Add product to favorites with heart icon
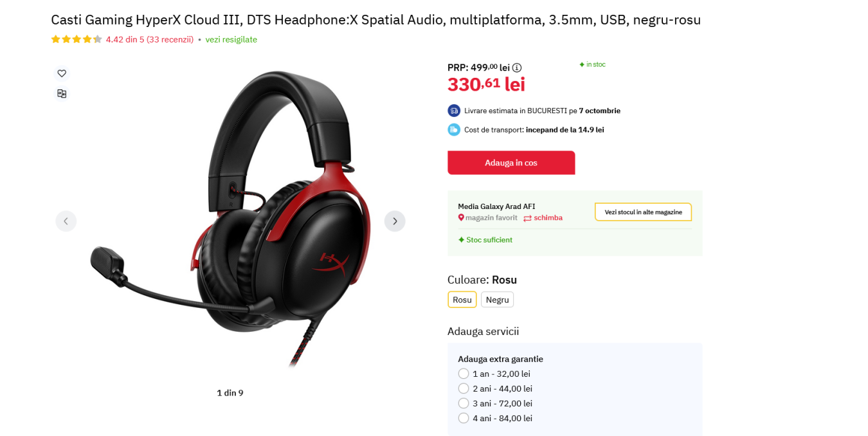 point(62,73)
